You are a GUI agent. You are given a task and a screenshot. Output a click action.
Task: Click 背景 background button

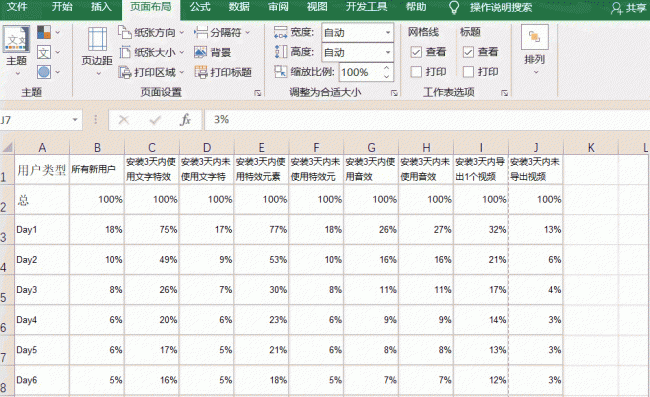213,52
